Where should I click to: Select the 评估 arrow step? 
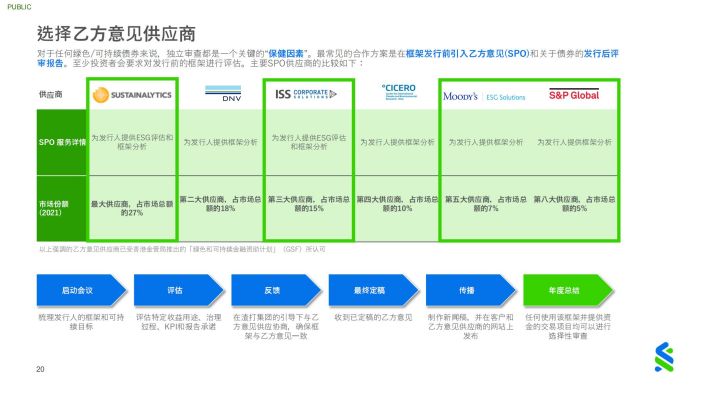pyautogui.click(x=179, y=290)
